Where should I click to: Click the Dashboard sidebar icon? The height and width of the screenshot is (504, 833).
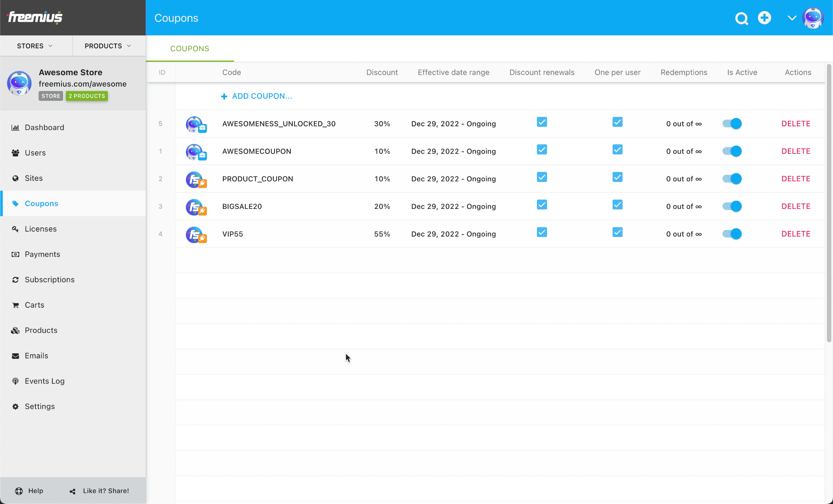[x=16, y=127]
